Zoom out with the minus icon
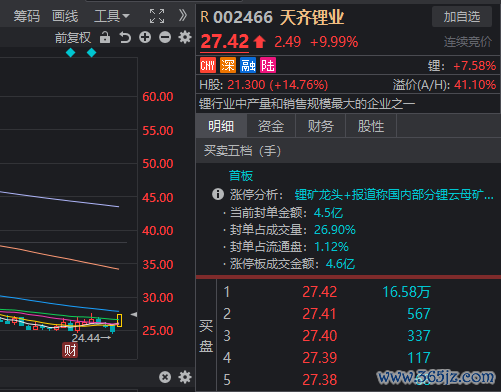501x392 pixels. point(165,37)
